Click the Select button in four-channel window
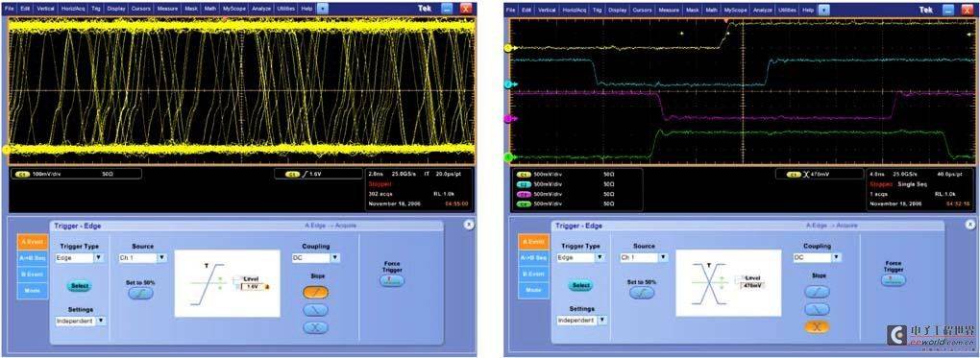Screen dimensions: 980x358 (x=580, y=285)
